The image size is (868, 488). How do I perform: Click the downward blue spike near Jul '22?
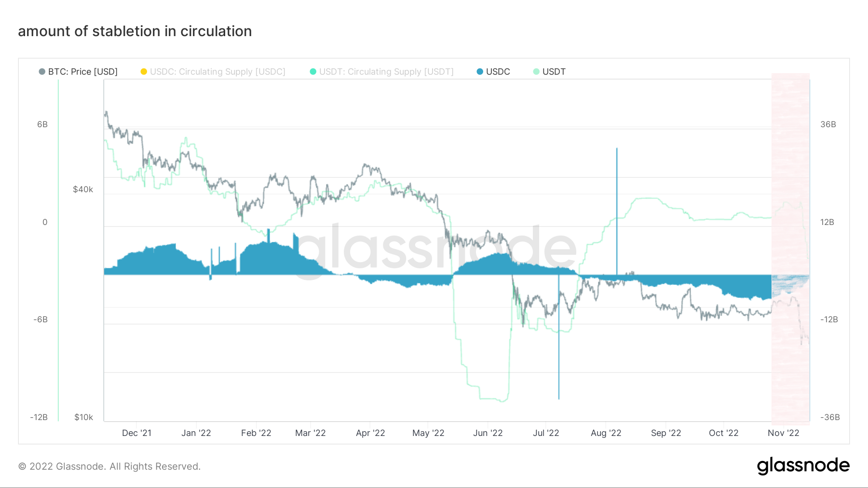click(559, 347)
